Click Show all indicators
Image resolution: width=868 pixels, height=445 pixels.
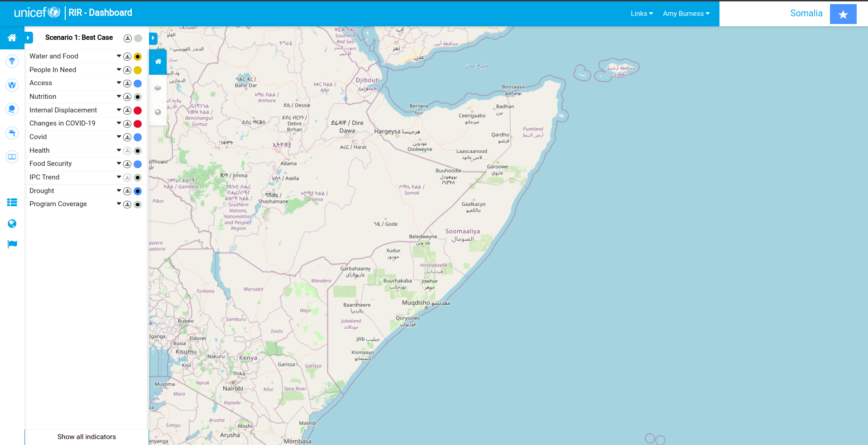click(86, 437)
